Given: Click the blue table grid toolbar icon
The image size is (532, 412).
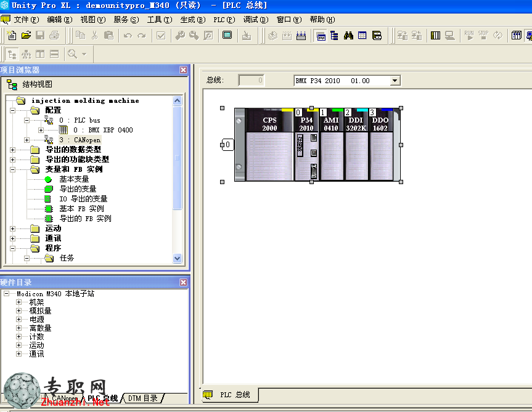Looking at the screenshot, I should pyautogui.click(x=362, y=35).
